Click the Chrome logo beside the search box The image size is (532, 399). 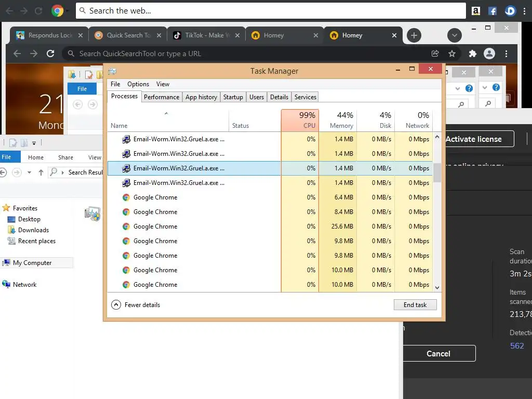point(57,11)
